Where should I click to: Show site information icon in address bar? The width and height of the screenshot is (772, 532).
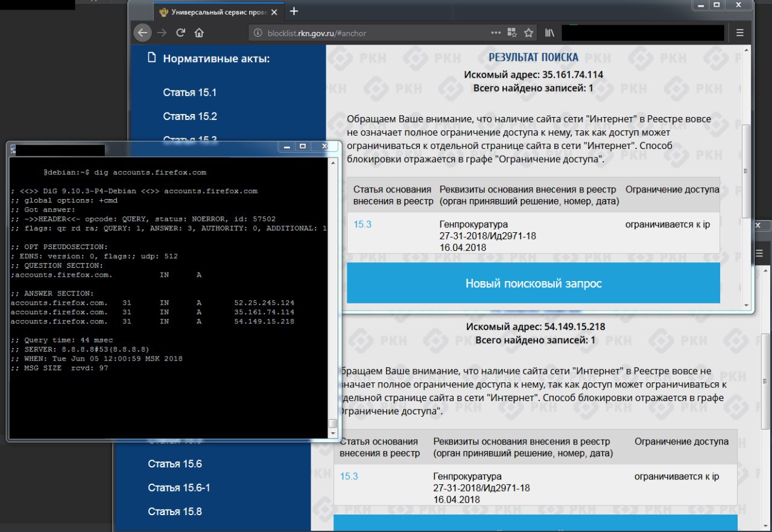[x=258, y=33]
